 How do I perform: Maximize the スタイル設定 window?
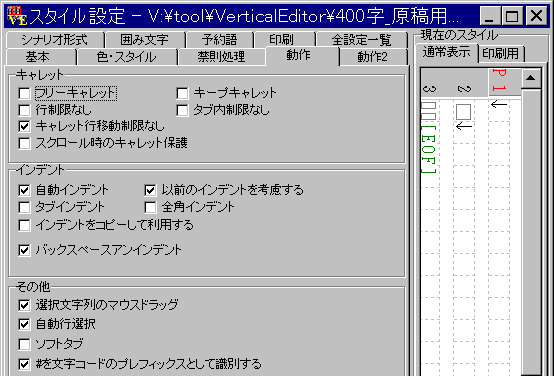[x=512, y=16]
